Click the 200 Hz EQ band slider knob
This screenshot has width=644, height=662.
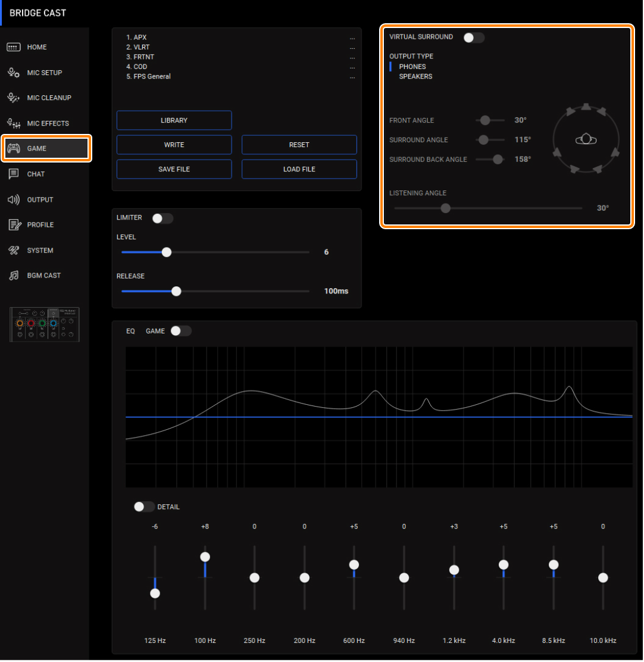click(304, 577)
